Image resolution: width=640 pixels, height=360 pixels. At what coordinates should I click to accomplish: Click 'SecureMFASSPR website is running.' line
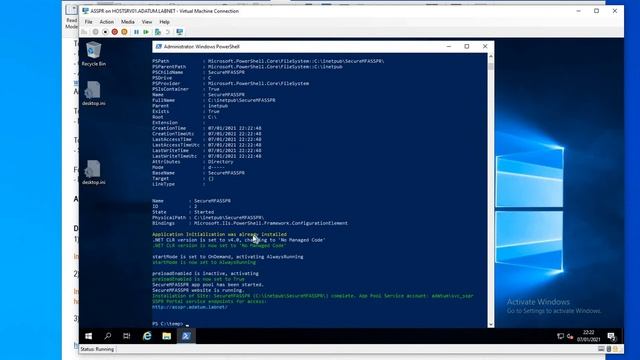(x=198, y=290)
